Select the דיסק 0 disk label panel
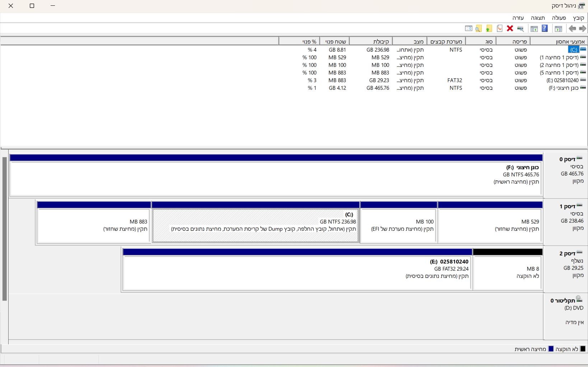The height and width of the screenshot is (367, 588). point(565,175)
